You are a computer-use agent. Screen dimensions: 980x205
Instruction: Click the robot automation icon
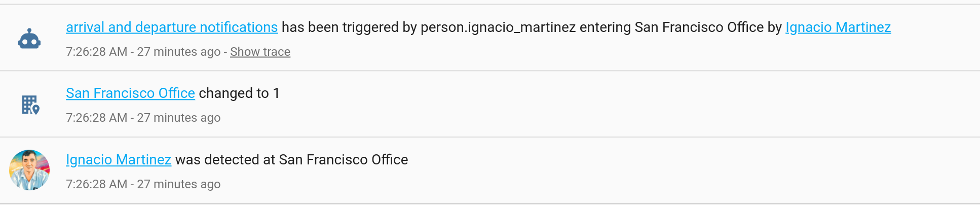coord(29,39)
